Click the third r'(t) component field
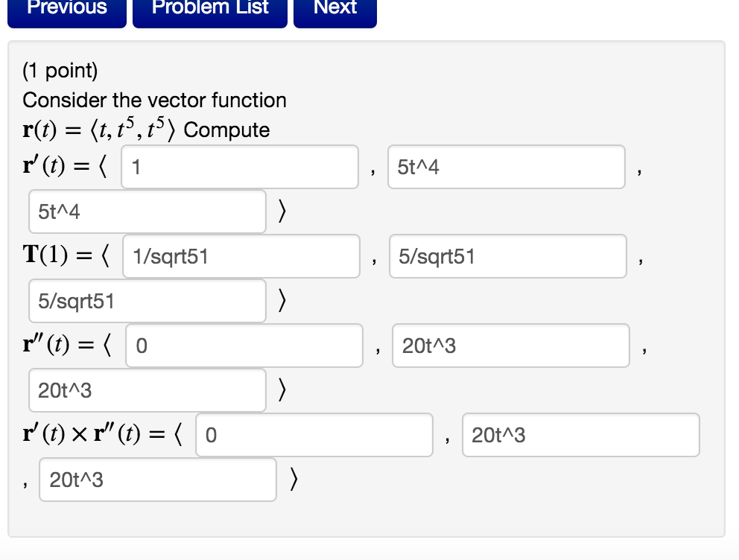The width and height of the screenshot is (739, 560). click(146, 211)
